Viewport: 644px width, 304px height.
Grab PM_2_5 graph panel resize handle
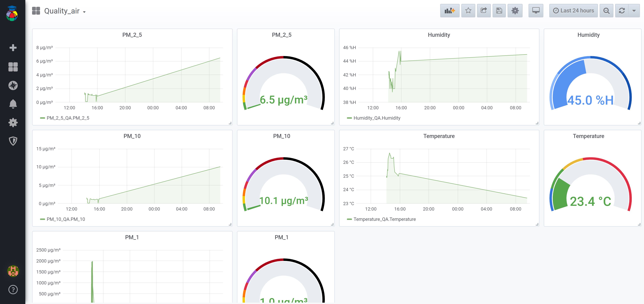point(230,123)
